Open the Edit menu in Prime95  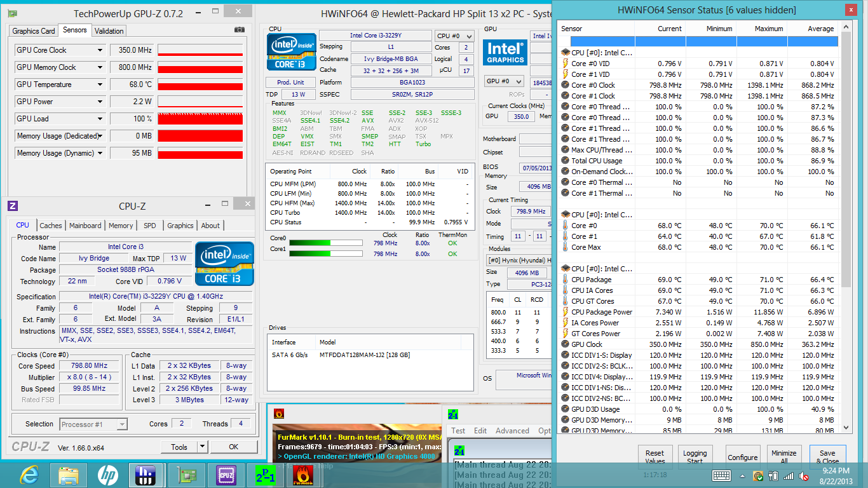pyautogui.click(x=480, y=431)
